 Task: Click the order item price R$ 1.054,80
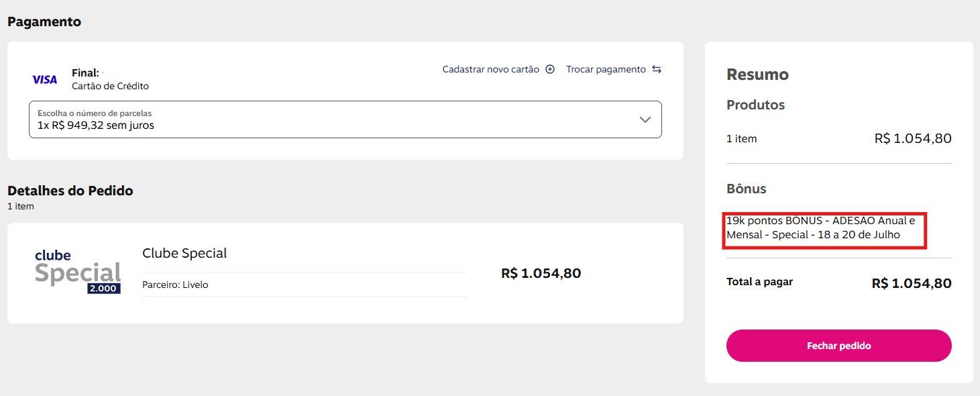[541, 273]
